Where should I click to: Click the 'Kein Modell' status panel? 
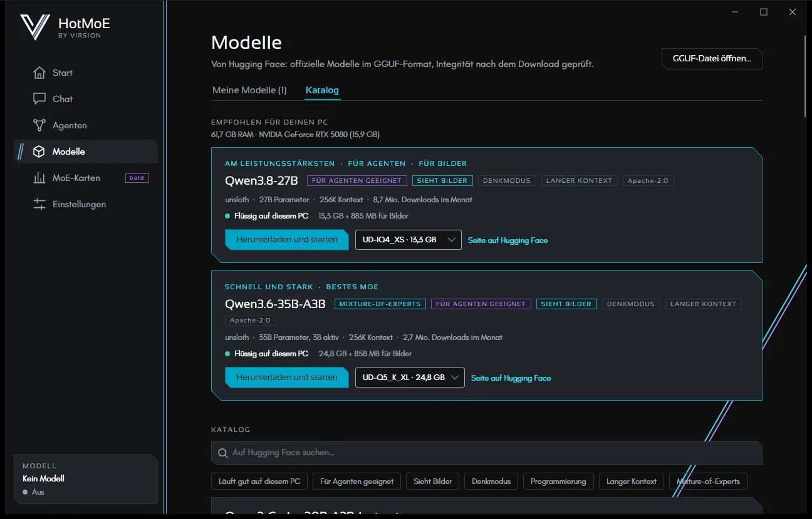coord(86,479)
